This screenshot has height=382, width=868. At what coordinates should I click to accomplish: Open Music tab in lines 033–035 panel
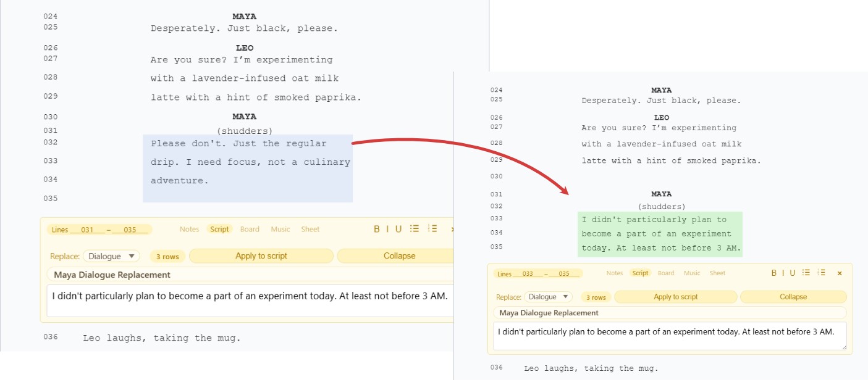tap(692, 273)
